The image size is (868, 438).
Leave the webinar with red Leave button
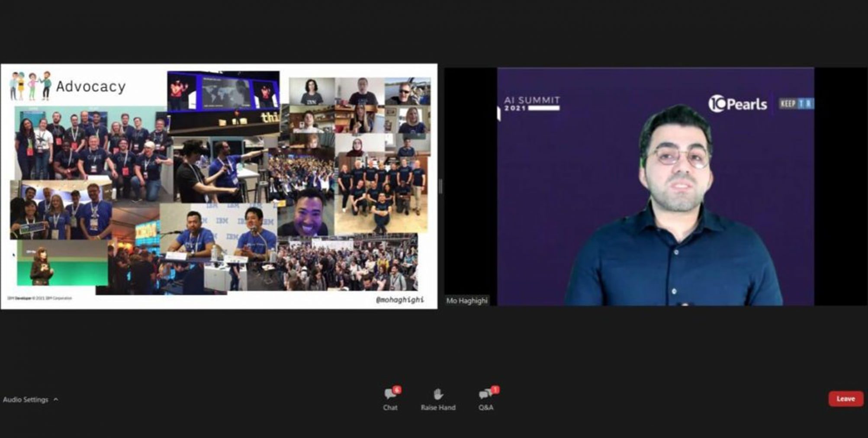click(845, 399)
